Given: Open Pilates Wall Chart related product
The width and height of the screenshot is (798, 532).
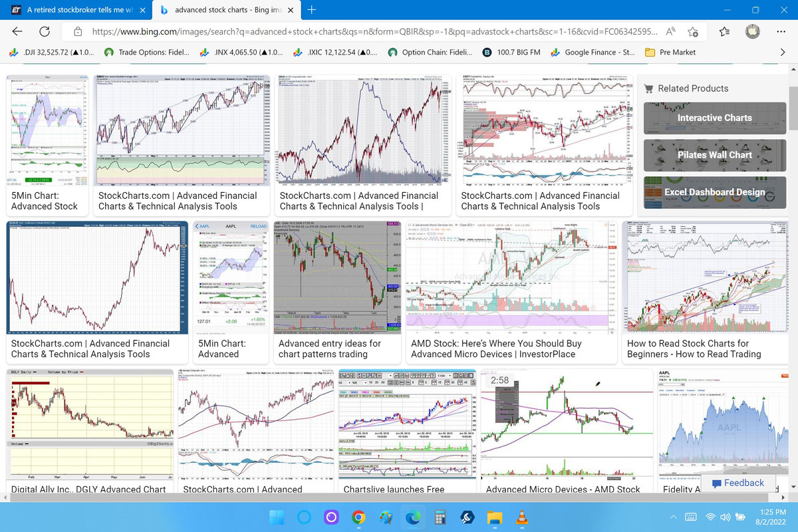Looking at the screenshot, I should tap(714, 155).
